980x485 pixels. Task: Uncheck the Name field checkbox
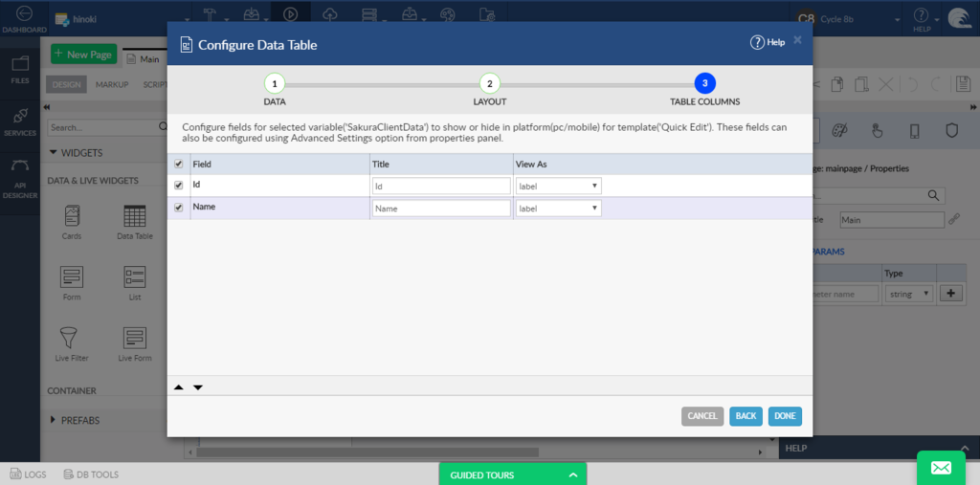179,208
